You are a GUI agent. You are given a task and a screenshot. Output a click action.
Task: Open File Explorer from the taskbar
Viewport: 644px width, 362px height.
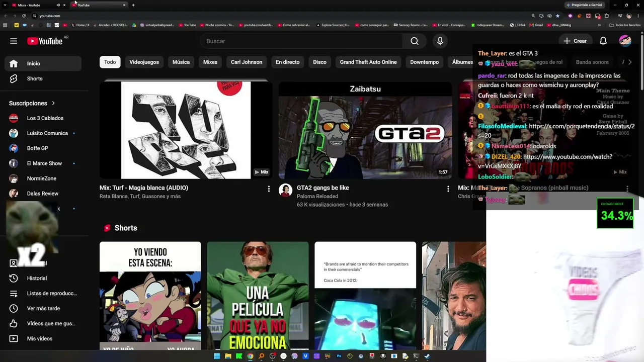click(x=228, y=356)
